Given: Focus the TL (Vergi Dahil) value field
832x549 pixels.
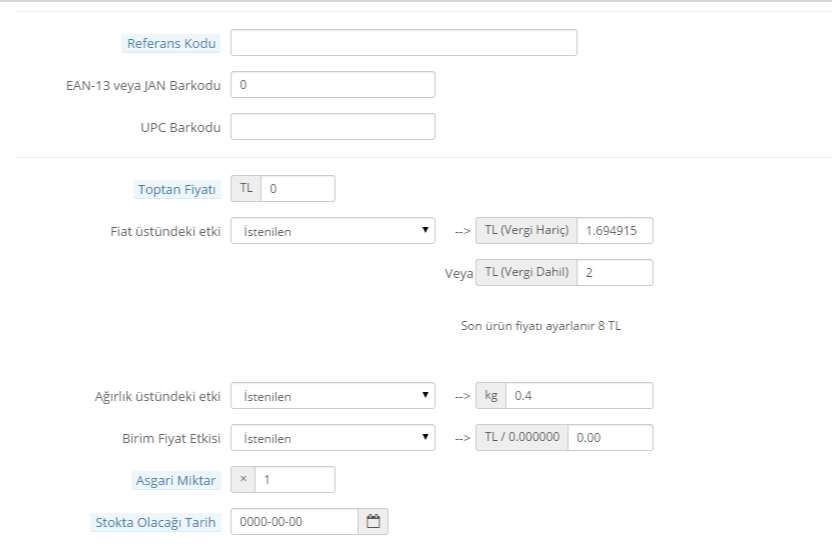Looking at the screenshot, I should 615,273.
